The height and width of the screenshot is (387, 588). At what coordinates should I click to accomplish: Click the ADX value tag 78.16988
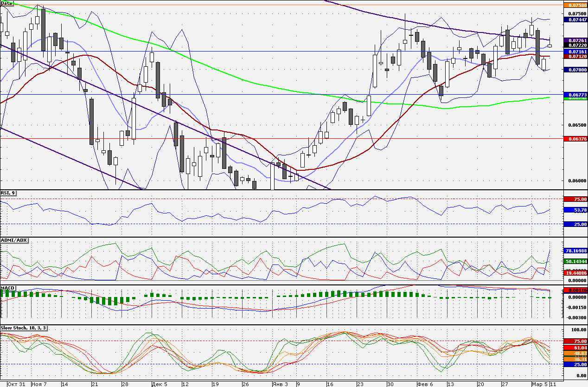575,251
